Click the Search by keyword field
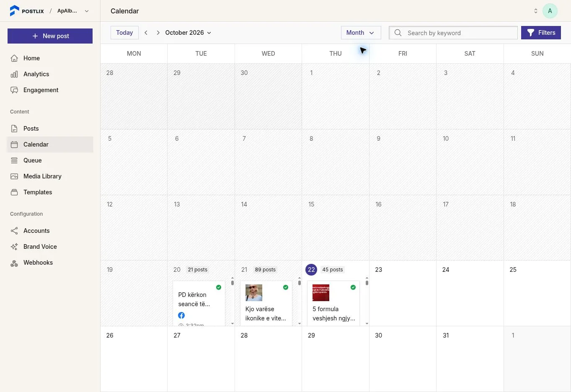Screen dimensions: 571x392 pos(453,33)
